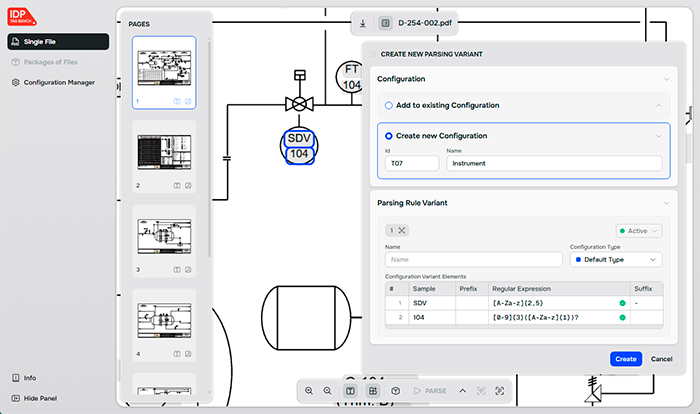Collapse the Create new Configuration chevron

pos(658,136)
